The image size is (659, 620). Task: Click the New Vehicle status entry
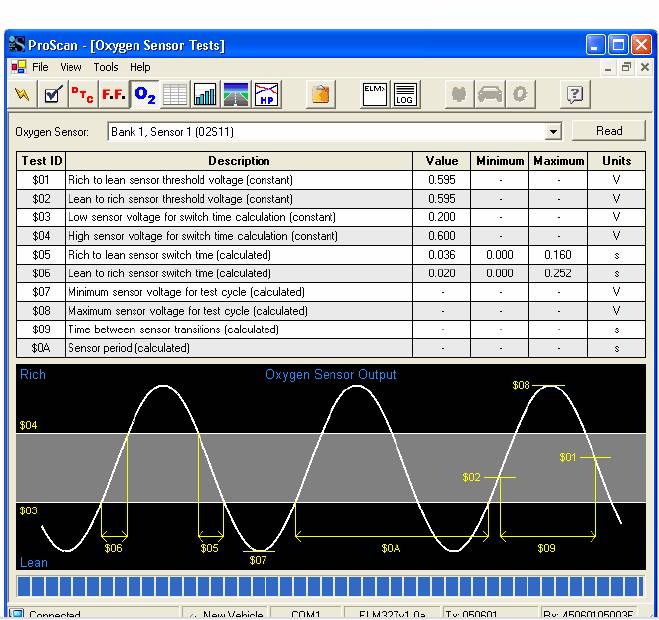click(x=226, y=614)
